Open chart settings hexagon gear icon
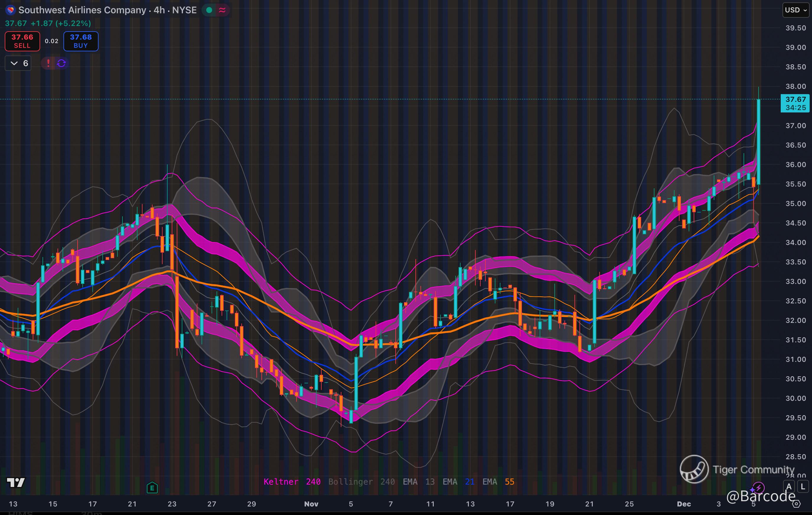 [796, 504]
